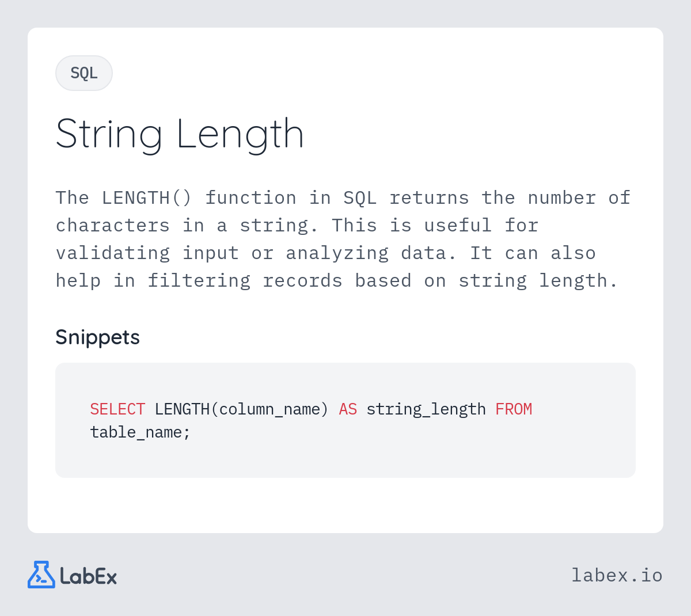The image size is (691, 616).
Task: Click the red FROM keyword in the snippet
Action: [514, 409]
